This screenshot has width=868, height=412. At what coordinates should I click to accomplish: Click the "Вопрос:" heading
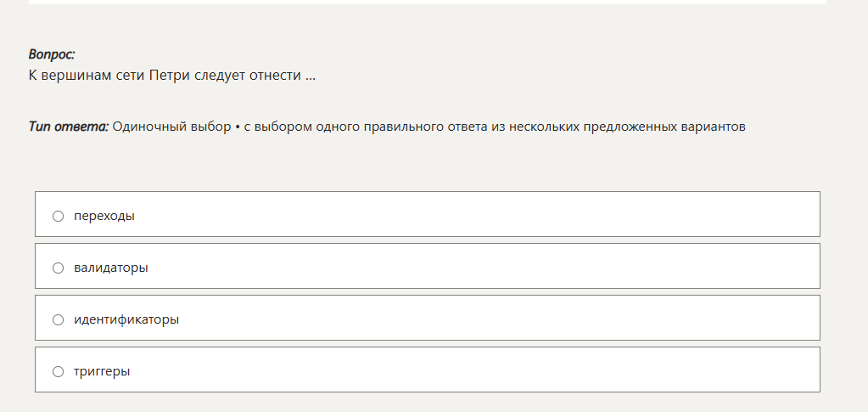tap(52, 54)
